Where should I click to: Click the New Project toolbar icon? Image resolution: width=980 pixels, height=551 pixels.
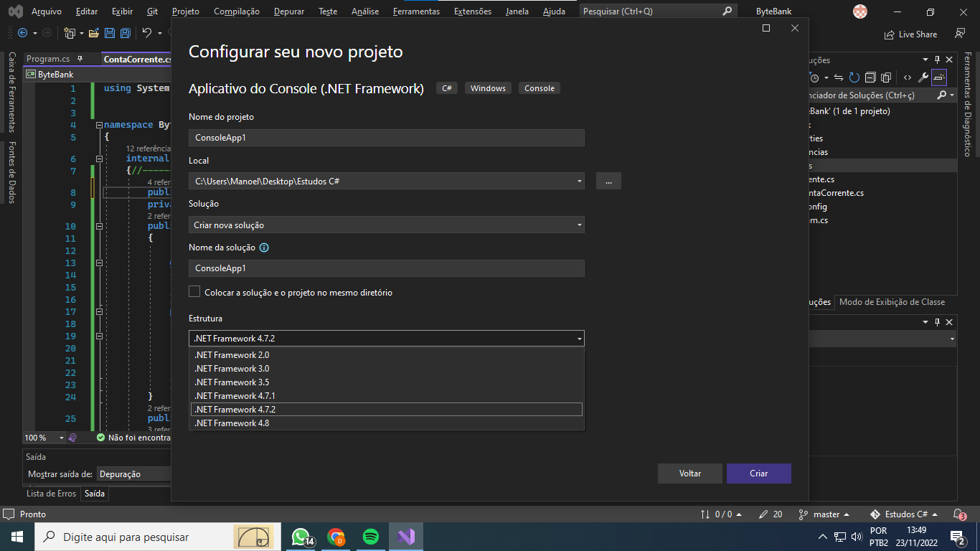[x=70, y=33]
